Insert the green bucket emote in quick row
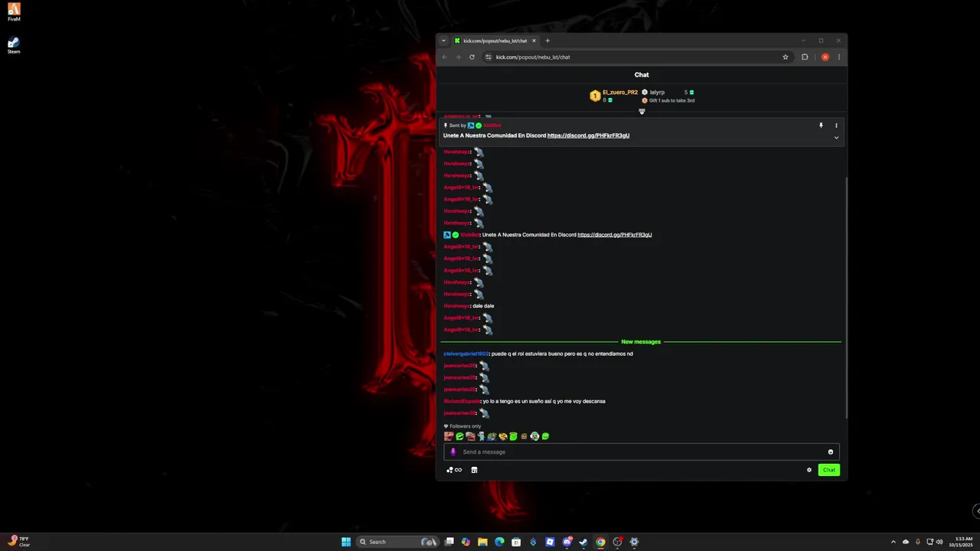980x551 pixels. [513, 436]
